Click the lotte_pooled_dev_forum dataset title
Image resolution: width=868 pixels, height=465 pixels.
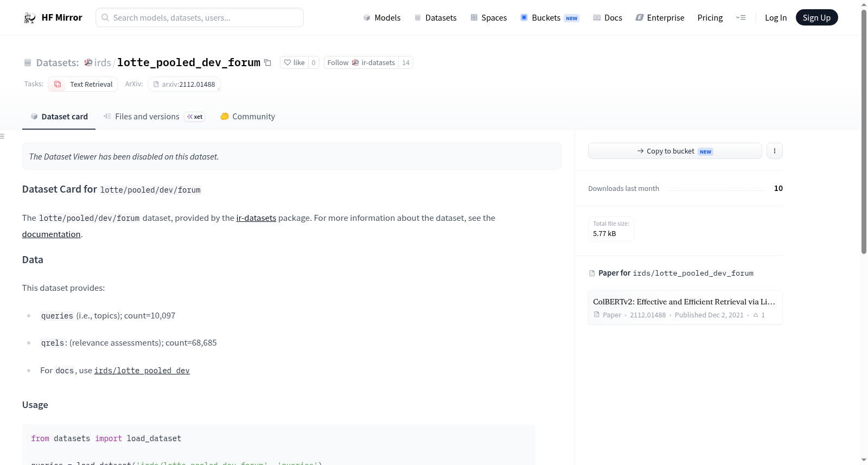(x=189, y=62)
